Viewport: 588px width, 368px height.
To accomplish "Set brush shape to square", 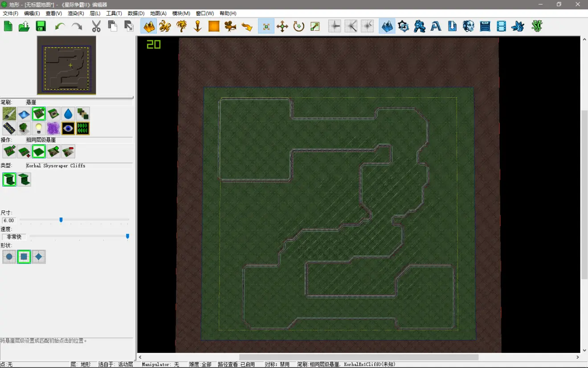I will click(24, 257).
